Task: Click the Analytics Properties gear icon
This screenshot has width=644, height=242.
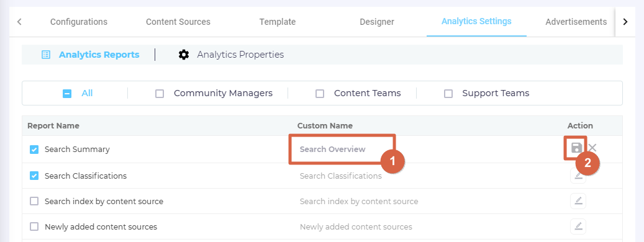Action: pos(184,55)
